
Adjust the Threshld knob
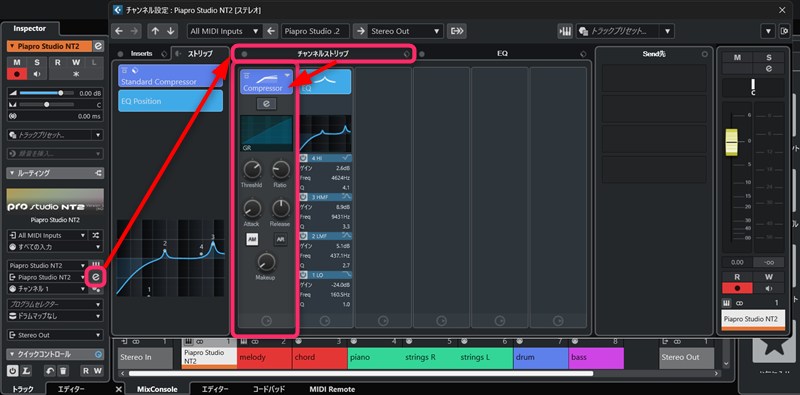point(252,169)
